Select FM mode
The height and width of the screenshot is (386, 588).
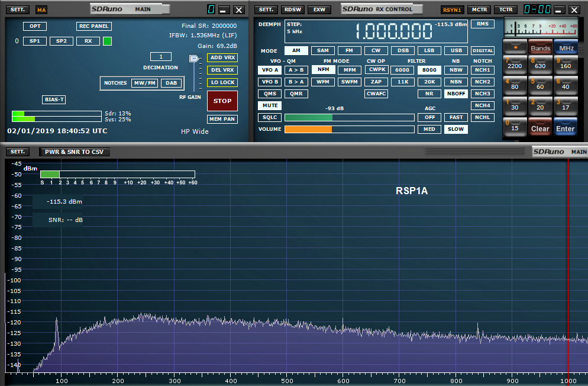[x=350, y=50]
